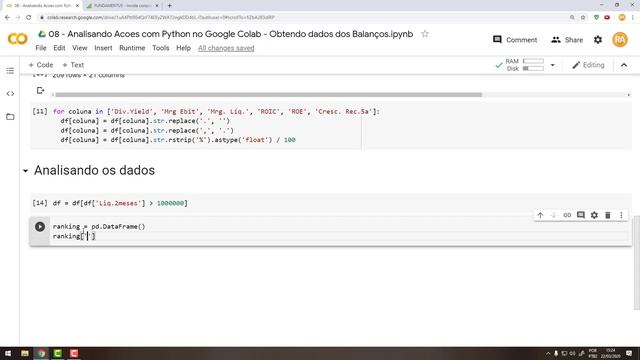Screen dimensions: 640x360
Task: Click the Chrome taskbar icon
Action: [41, 353]
